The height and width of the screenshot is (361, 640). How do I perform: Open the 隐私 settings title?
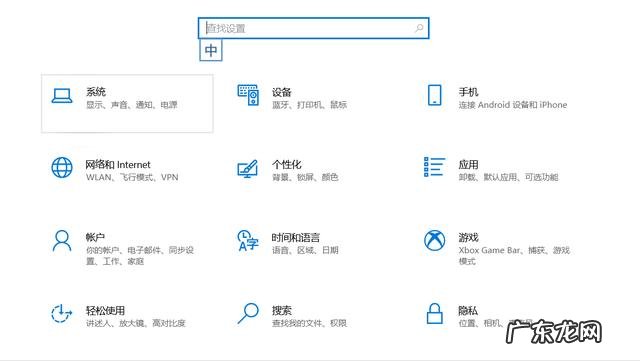[x=468, y=310]
